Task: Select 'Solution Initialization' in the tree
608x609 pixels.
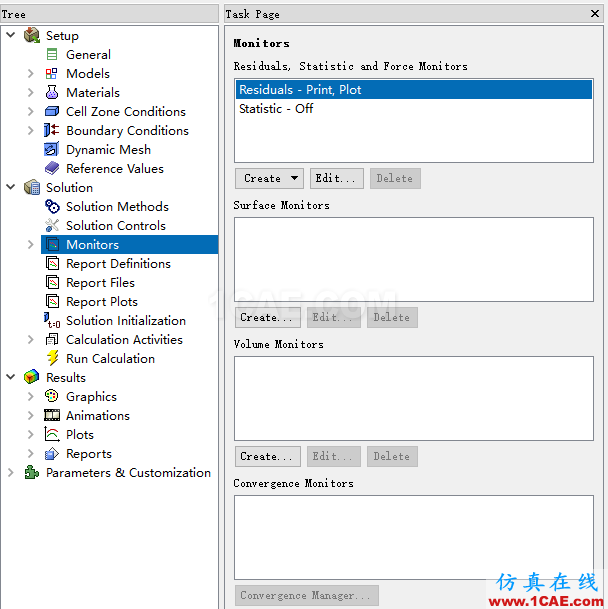Action: pyautogui.click(x=126, y=321)
